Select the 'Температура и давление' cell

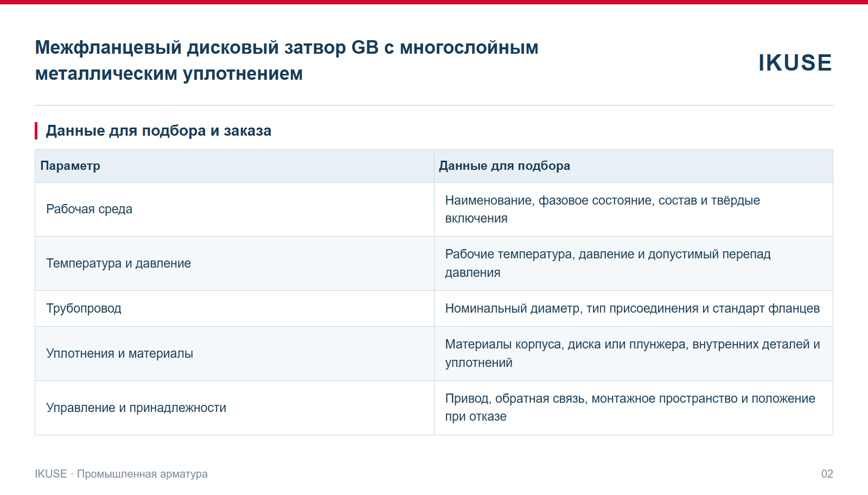pos(234,264)
